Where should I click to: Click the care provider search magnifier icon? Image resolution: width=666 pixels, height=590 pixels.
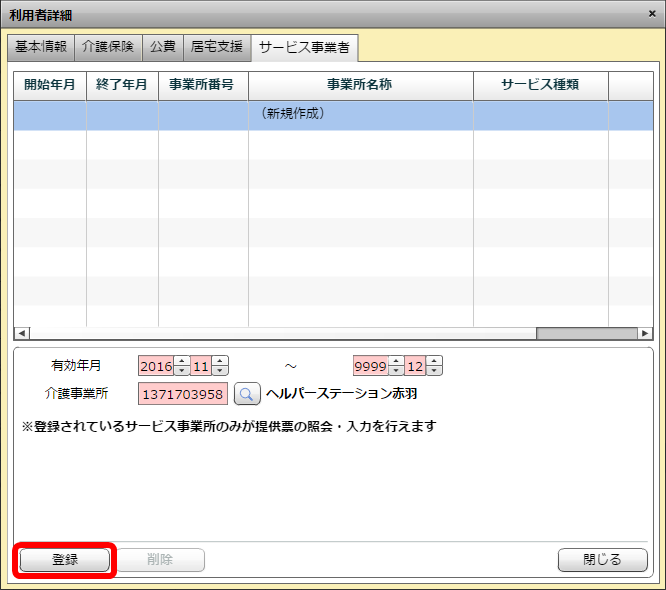tap(247, 394)
